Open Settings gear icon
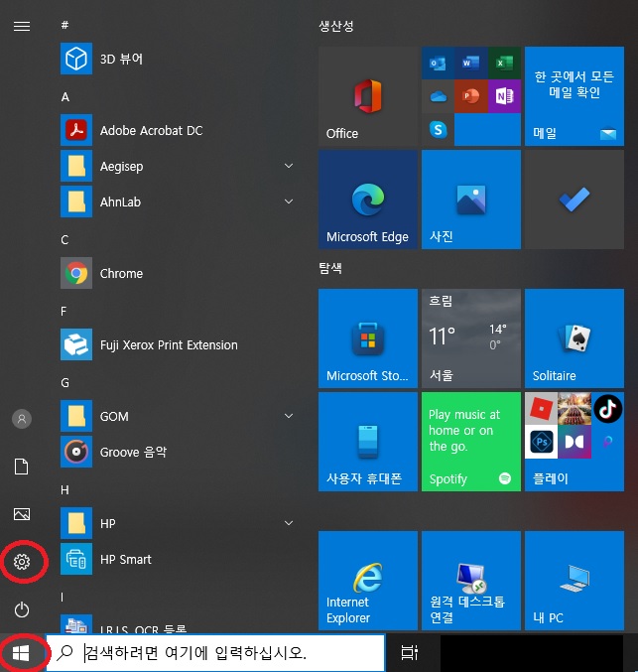The width and height of the screenshot is (638, 672). (22, 562)
